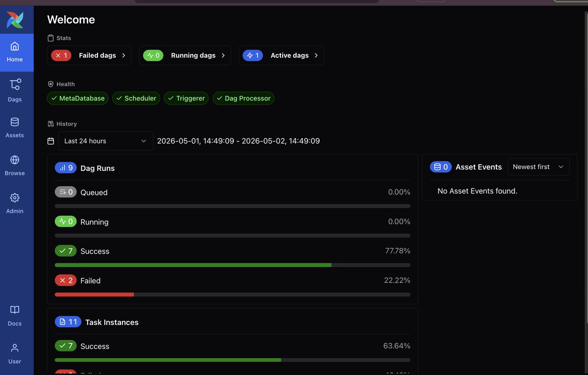588x375 pixels.
Task: Click the MetaDatabase health badge
Action: pos(78,98)
